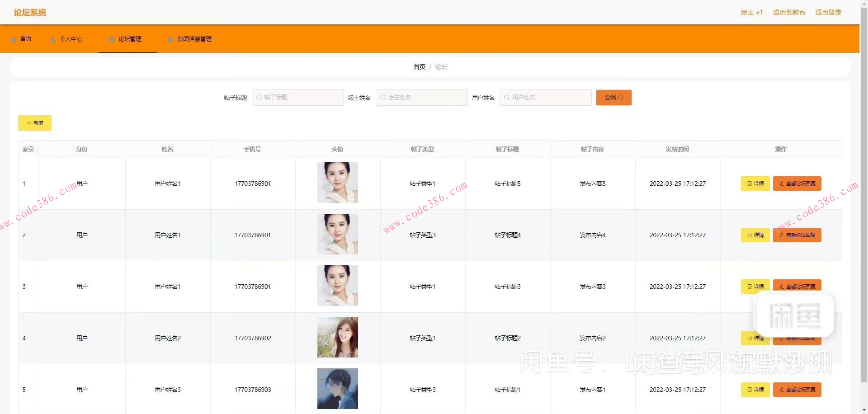The image size is (868, 414).
Task: Open the 新闻信息管理 menu
Action: [194, 39]
